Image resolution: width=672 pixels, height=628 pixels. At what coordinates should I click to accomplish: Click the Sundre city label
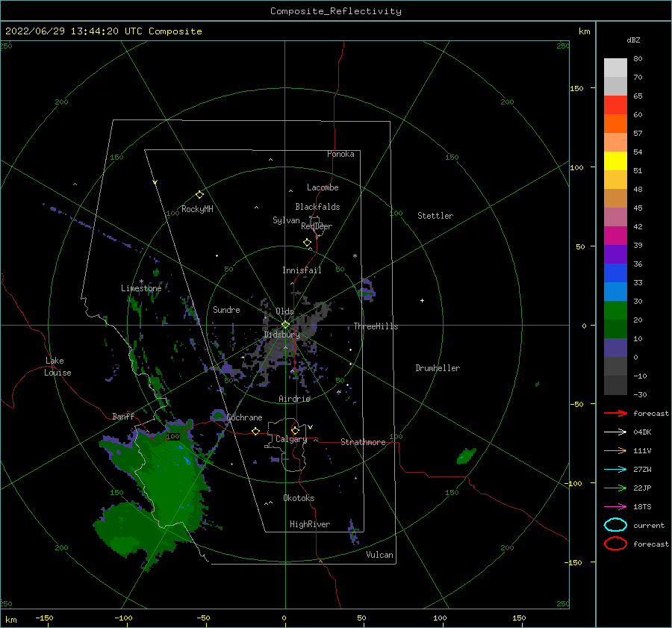226,309
